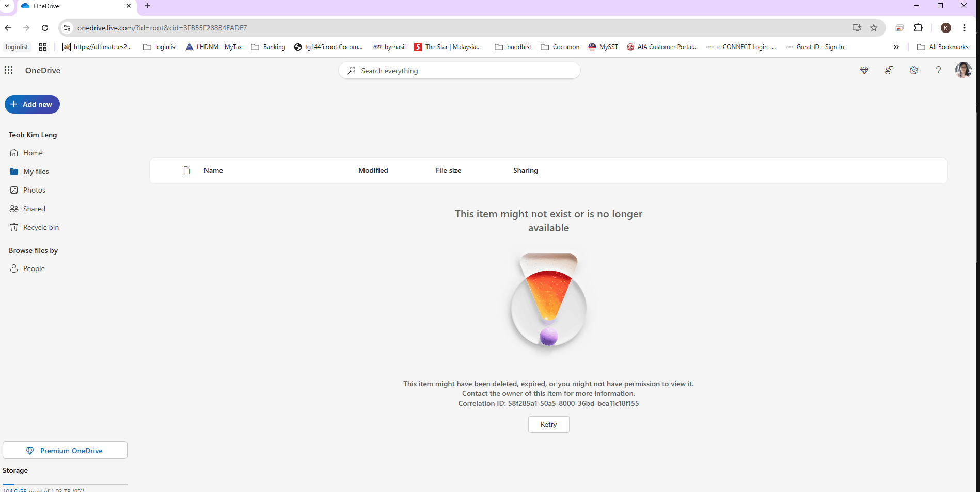Click the OneDrive title link

pyautogui.click(x=43, y=70)
